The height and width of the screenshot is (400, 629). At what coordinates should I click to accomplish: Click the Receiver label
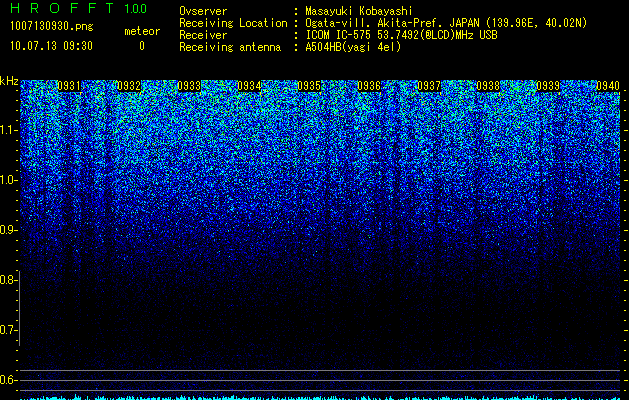pyautogui.click(x=203, y=35)
